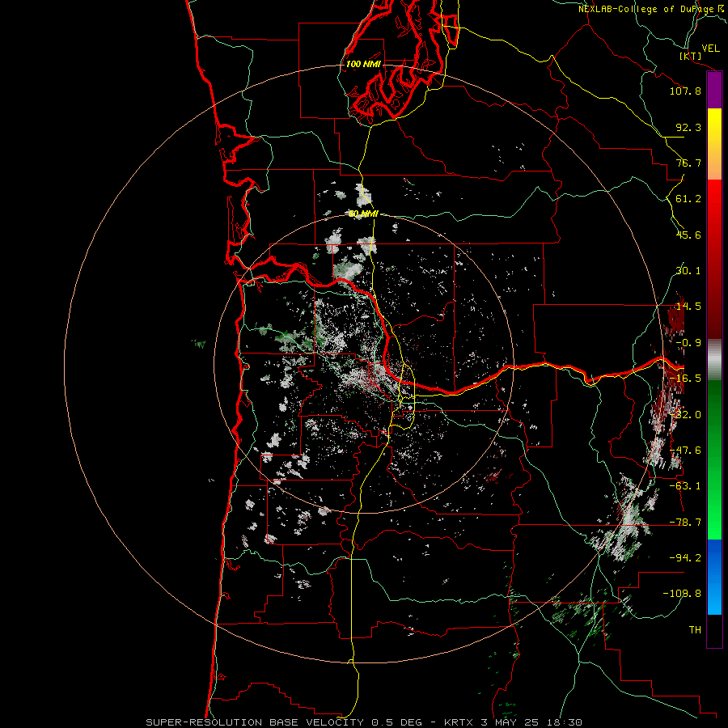The image size is (728, 728).
Task: Select the -16.5 legend value
Action: pyautogui.click(x=685, y=379)
